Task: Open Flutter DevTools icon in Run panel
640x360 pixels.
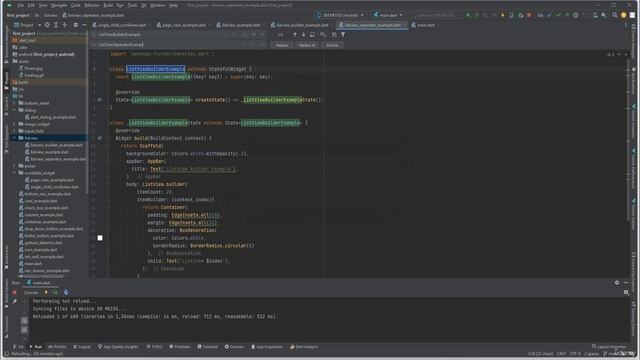Action: click(x=66, y=292)
